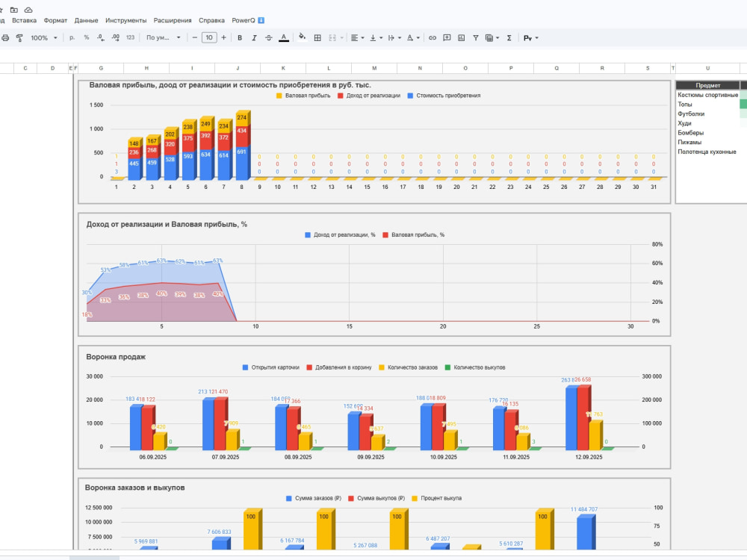Image resolution: width=747 pixels, height=560 pixels.
Task: Select column G header
Action: click(101, 68)
